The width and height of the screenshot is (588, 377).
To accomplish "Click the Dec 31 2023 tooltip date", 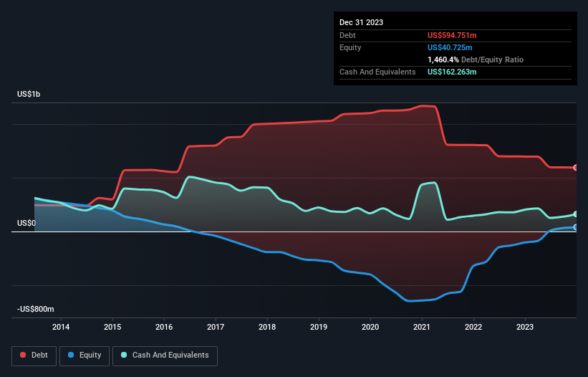I will (x=361, y=22).
